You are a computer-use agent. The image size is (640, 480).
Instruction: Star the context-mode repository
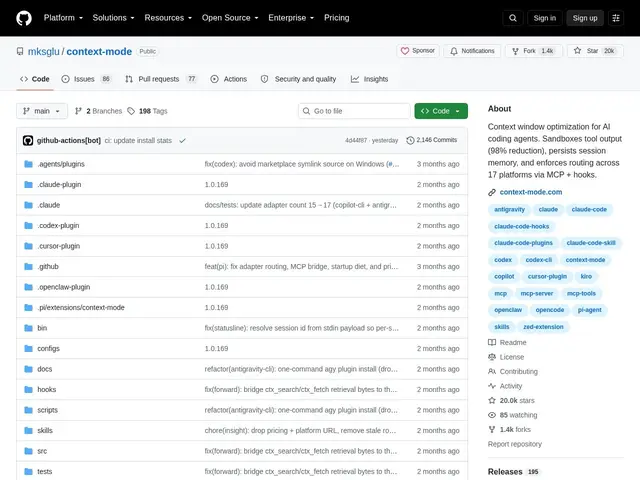tap(595, 51)
